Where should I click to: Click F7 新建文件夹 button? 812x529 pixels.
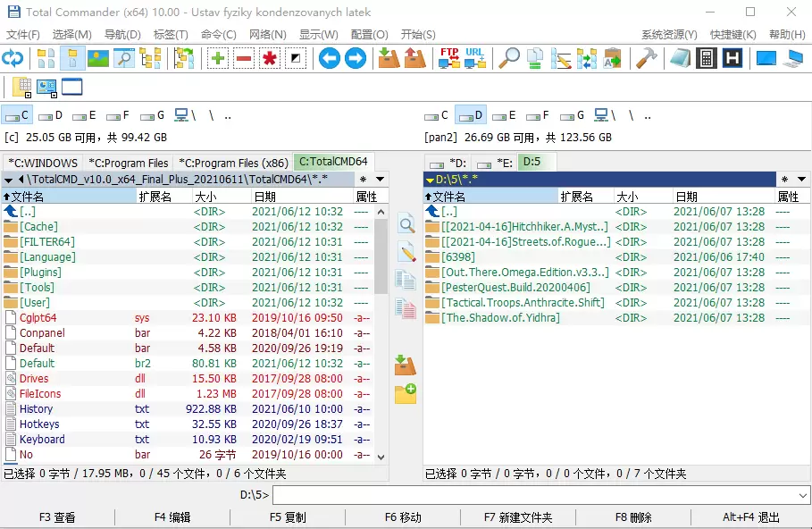click(x=518, y=517)
